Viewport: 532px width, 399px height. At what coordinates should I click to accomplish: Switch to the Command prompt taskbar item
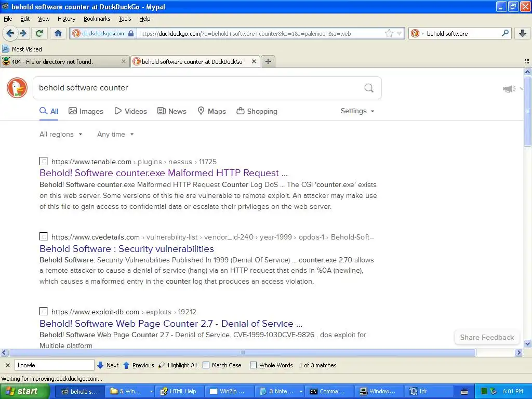[x=328, y=391]
